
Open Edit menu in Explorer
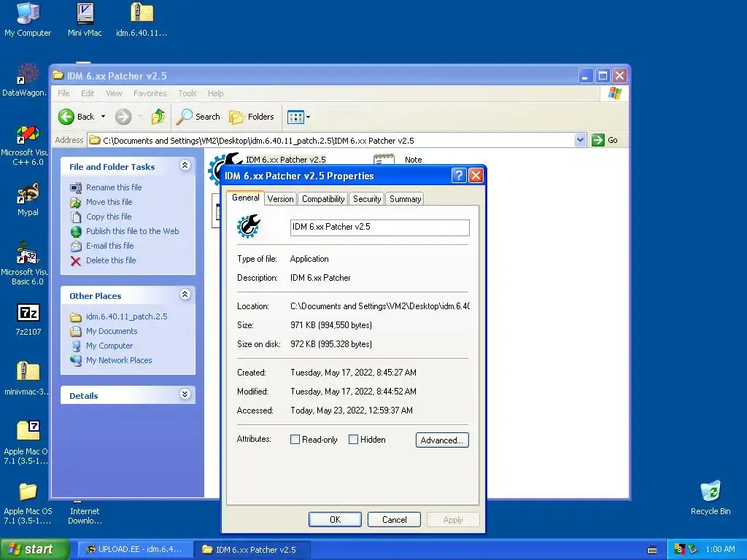click(88, 93)
